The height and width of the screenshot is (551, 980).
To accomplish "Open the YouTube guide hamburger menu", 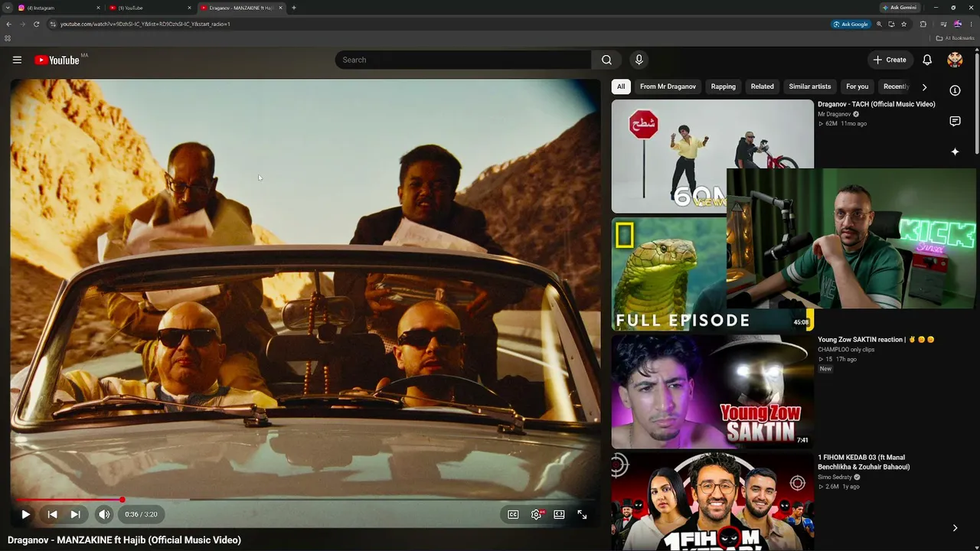I will (17, 60).
